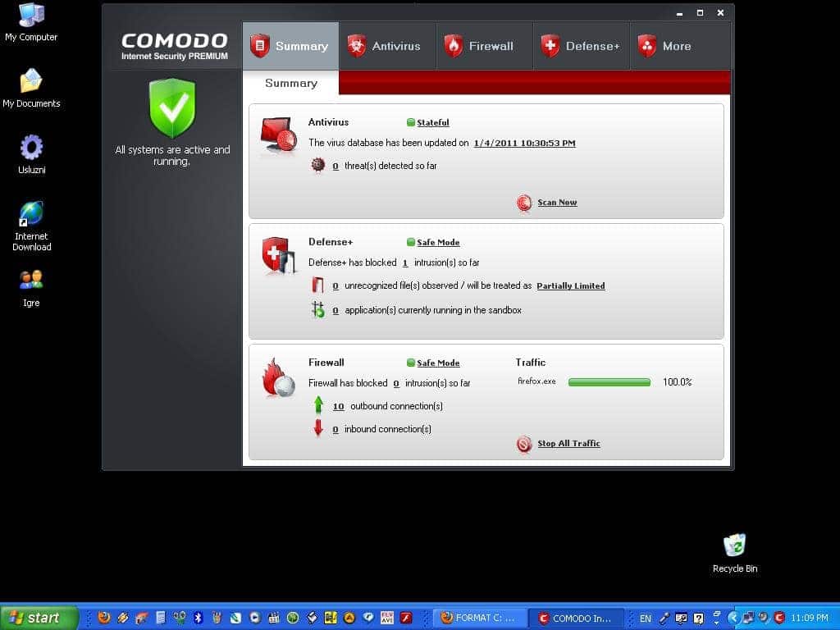Click the EN language indicator
This screenshot has width=840, height=630.
click(x=645, y=619)
